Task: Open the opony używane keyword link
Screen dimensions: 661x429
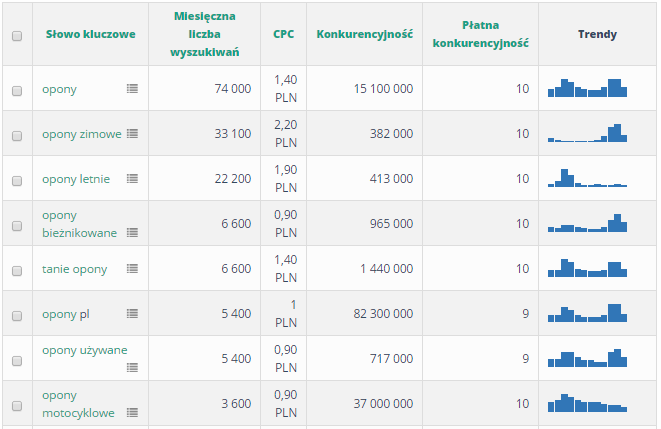Action: tap(84, 349)
